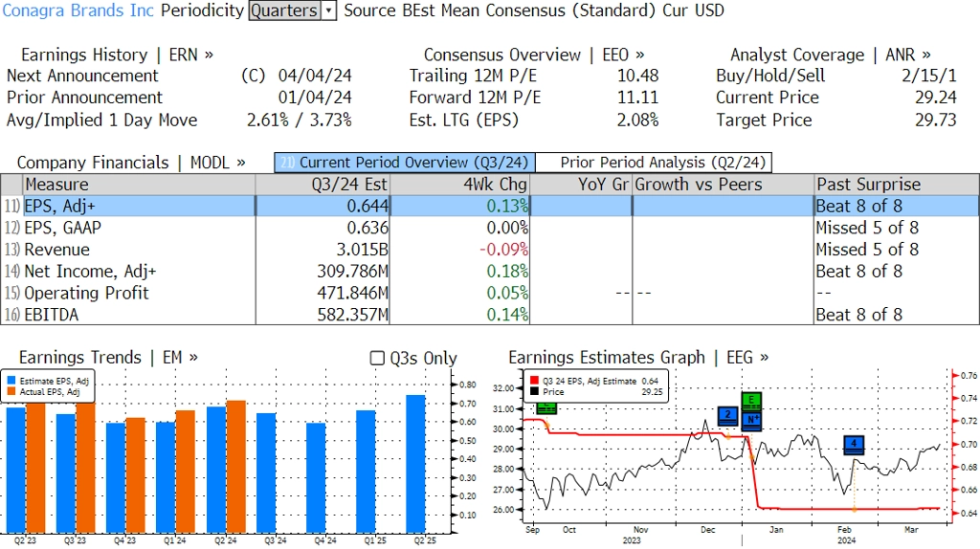The height and width of the screenshot is (549, 980).
Task: Click the Q3/24 EPS Adj estimate 0.644
Action: pyautogui.click(x=367, y=206)
